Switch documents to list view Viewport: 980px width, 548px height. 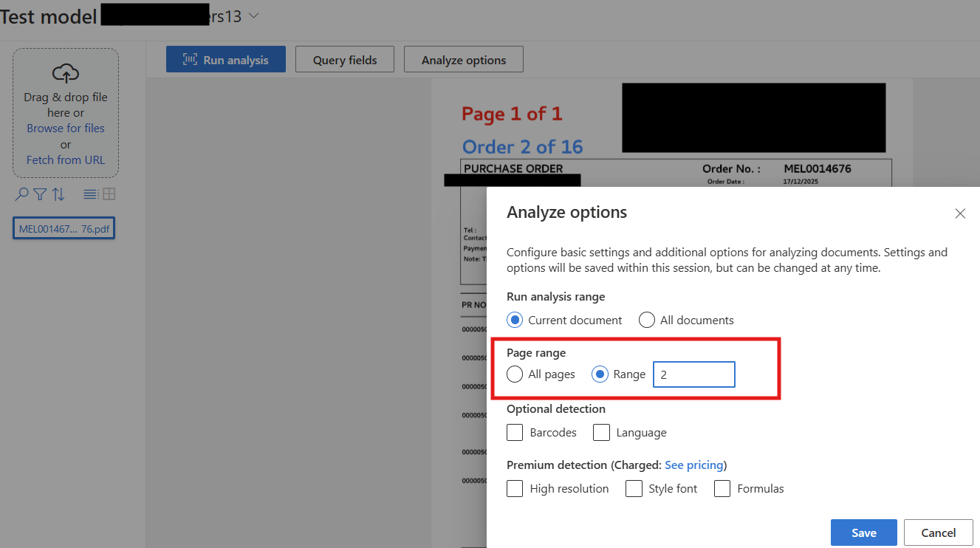coord(91,193)
